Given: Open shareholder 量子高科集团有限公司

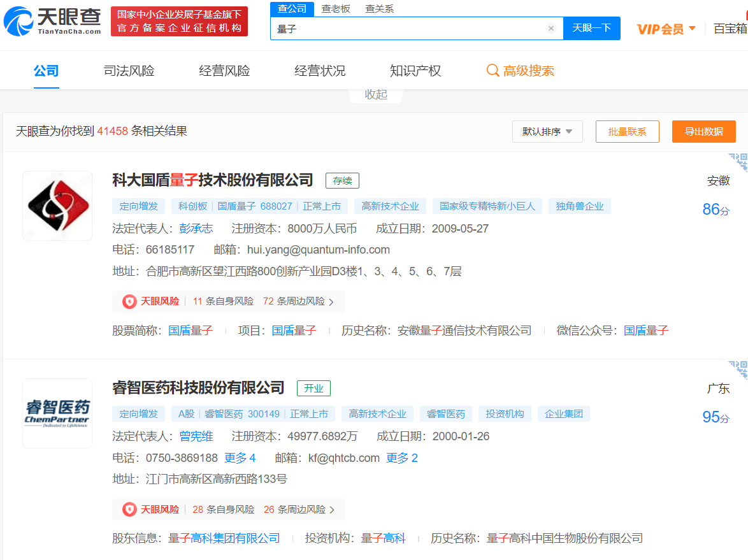Looking at the screenshot, I should (x=224, y=538).
